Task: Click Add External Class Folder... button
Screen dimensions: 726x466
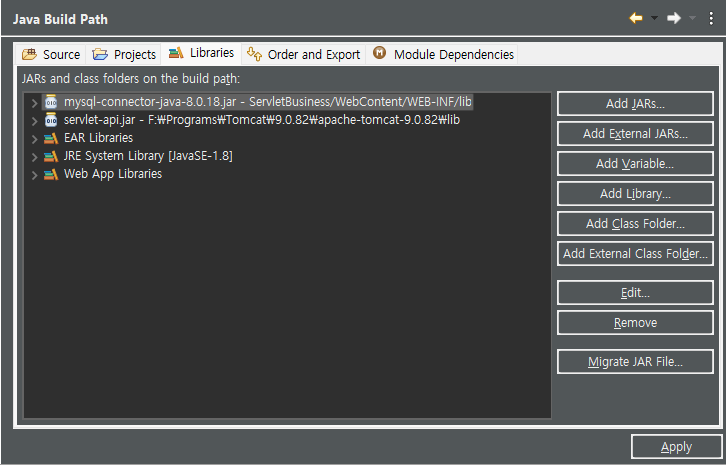Action: [x=635, y=253]
